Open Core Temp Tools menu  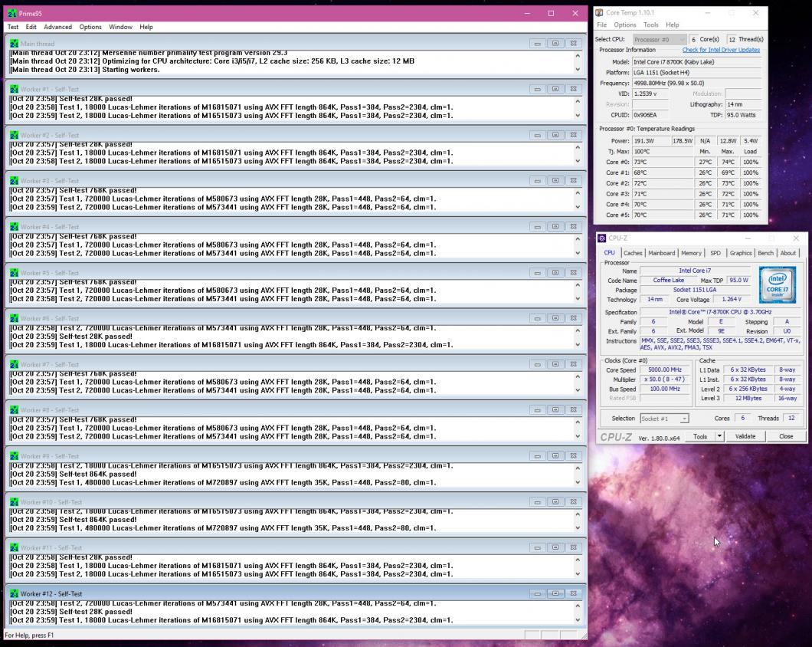(x=651, y=25)
